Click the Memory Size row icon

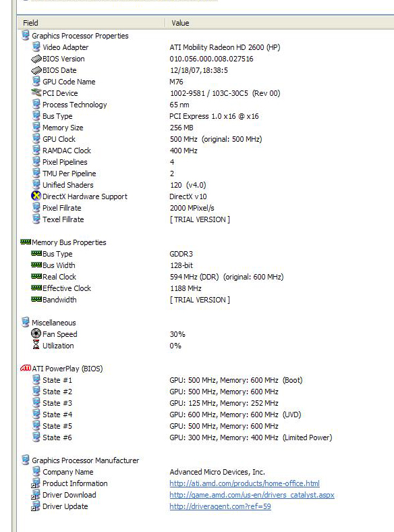tap(36, 127)
